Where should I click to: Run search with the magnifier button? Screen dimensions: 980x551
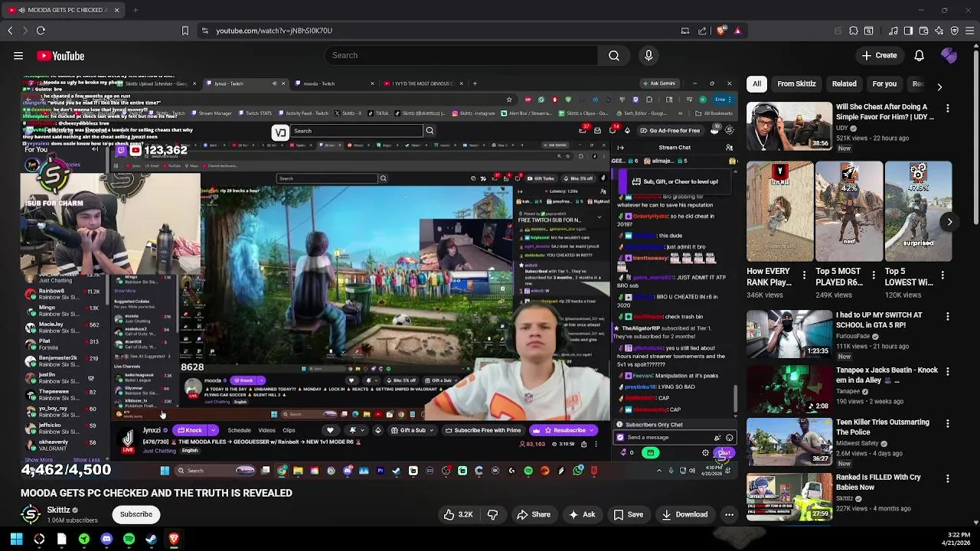tap(614, 55)
